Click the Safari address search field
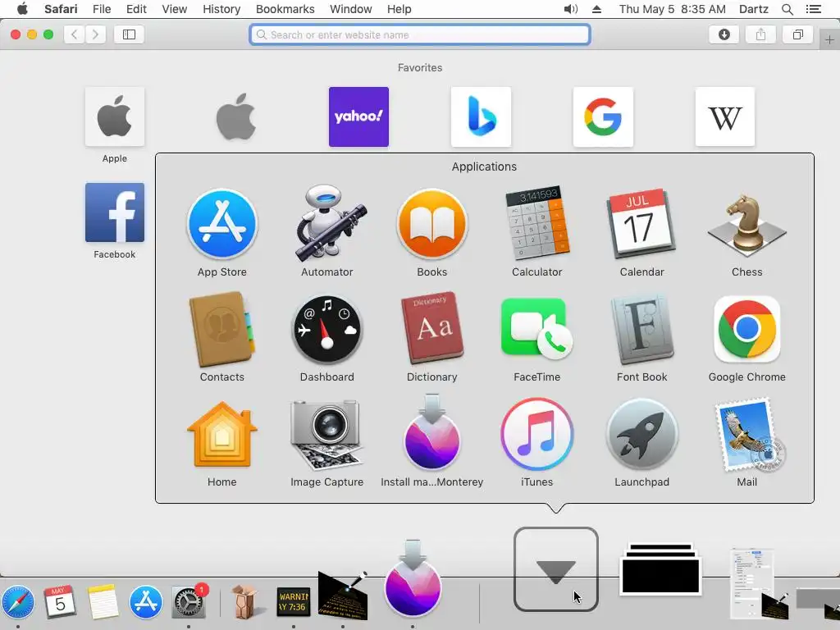 pos(420,34)
